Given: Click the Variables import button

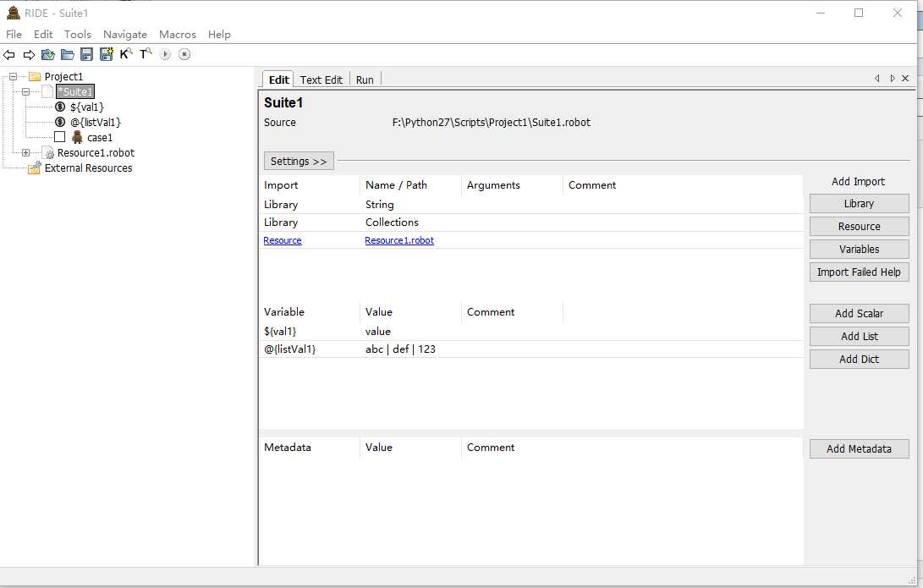Looking at the screenshot, I should (859, 250).
